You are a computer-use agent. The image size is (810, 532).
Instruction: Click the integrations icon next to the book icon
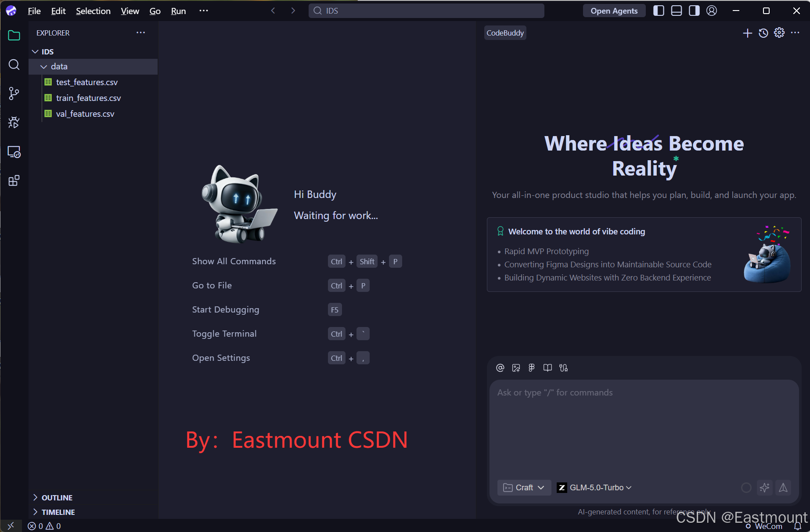coord(564,368)
